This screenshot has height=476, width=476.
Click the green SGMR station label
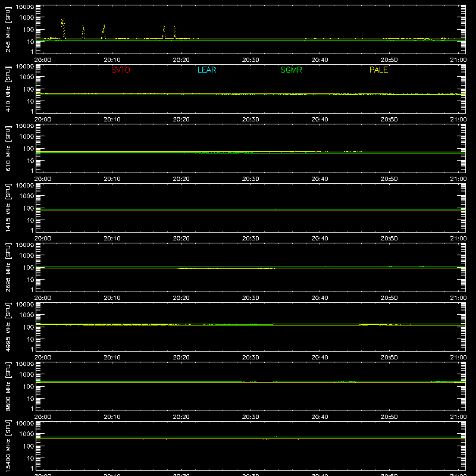click(291, 70)
